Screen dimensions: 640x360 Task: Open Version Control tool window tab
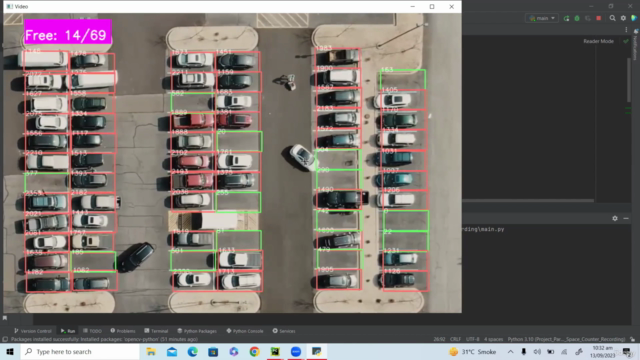pos(32,331)
